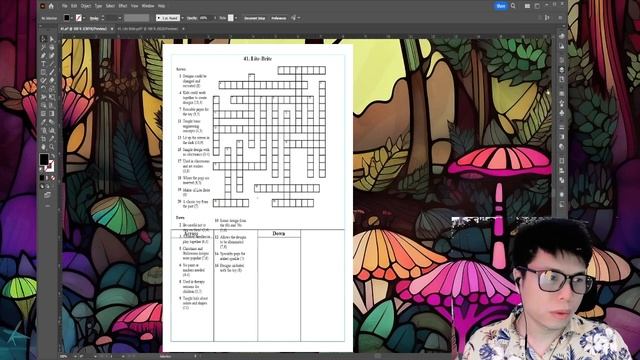This screenshot has height=360, width=640.
Task: Click the stroke weight stepper arrows
Action: tap(102, 18)
